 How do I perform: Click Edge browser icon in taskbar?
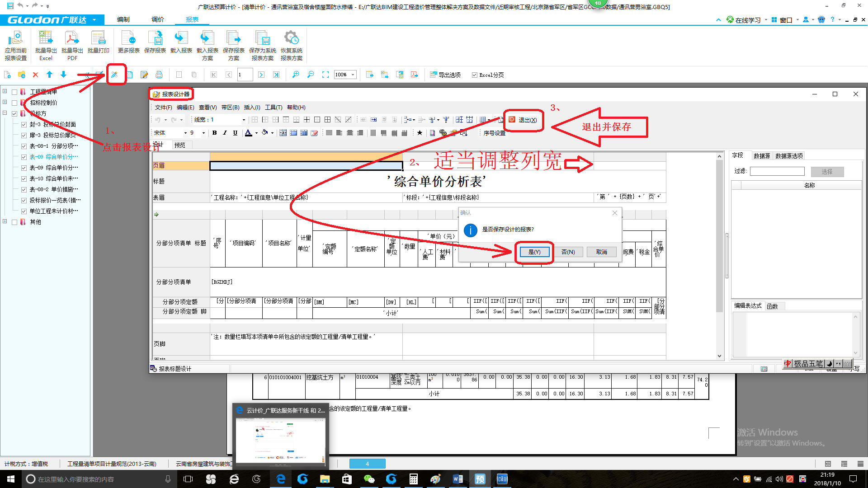point(281,479)
